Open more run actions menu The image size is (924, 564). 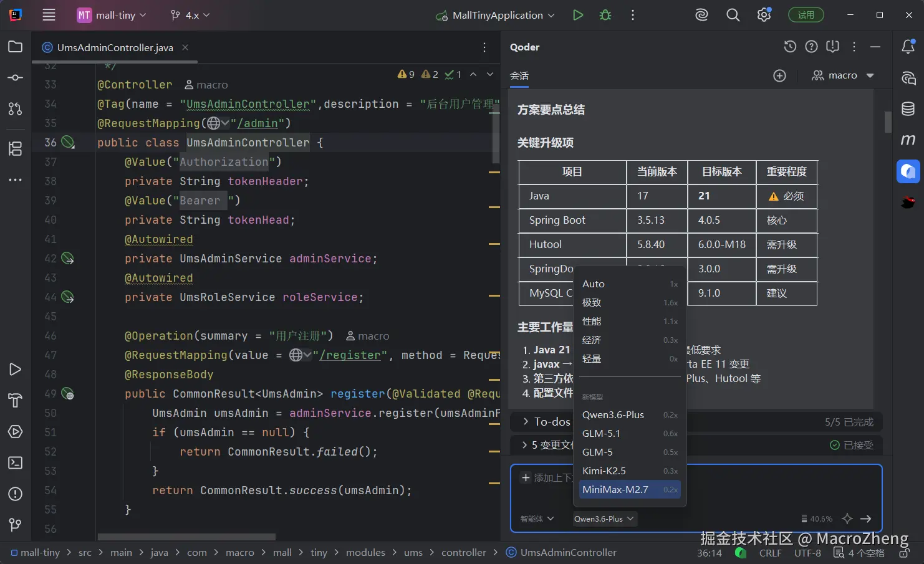633,15
